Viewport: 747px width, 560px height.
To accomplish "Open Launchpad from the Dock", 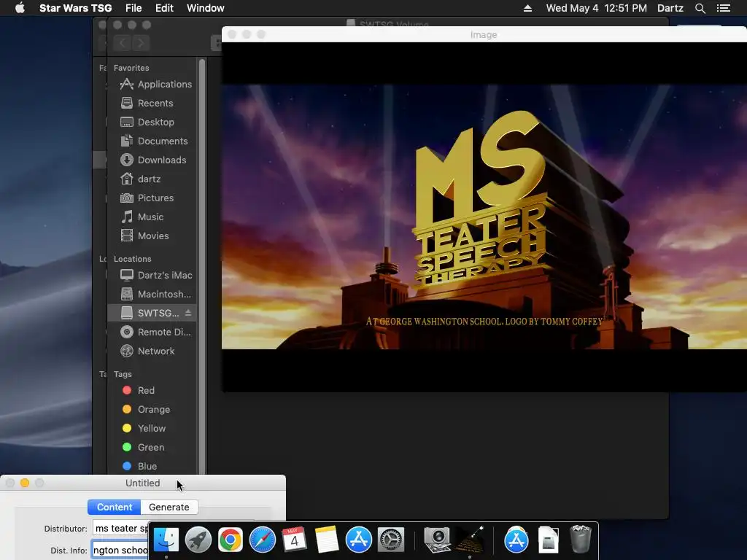I will pyautogui.click(x=198, y=540).
